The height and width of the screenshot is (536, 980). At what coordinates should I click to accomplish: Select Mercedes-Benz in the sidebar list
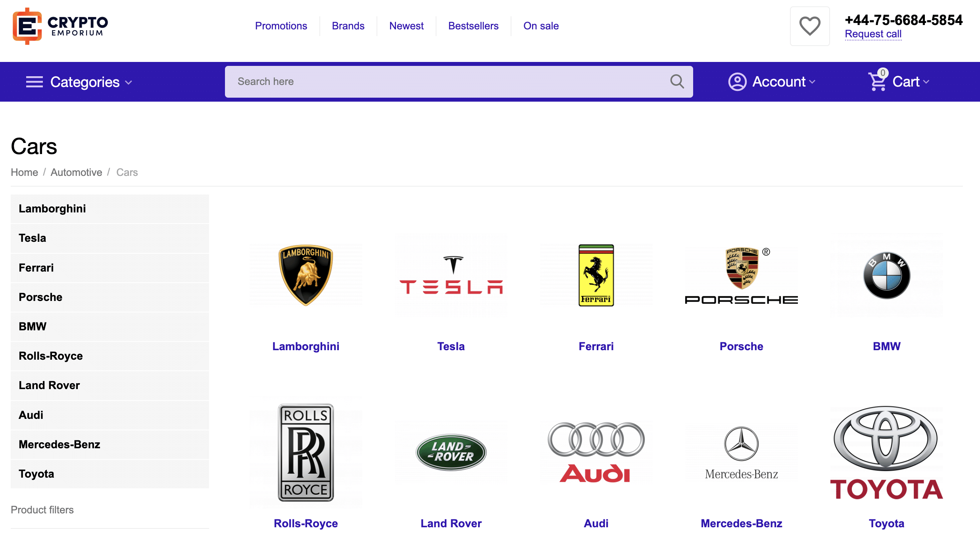(110, 444)
